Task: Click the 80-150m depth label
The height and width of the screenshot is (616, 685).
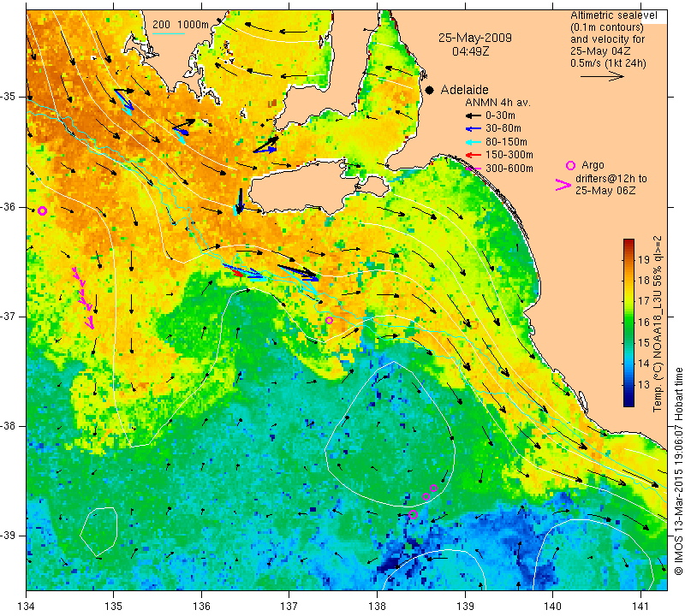Action: 506,142
